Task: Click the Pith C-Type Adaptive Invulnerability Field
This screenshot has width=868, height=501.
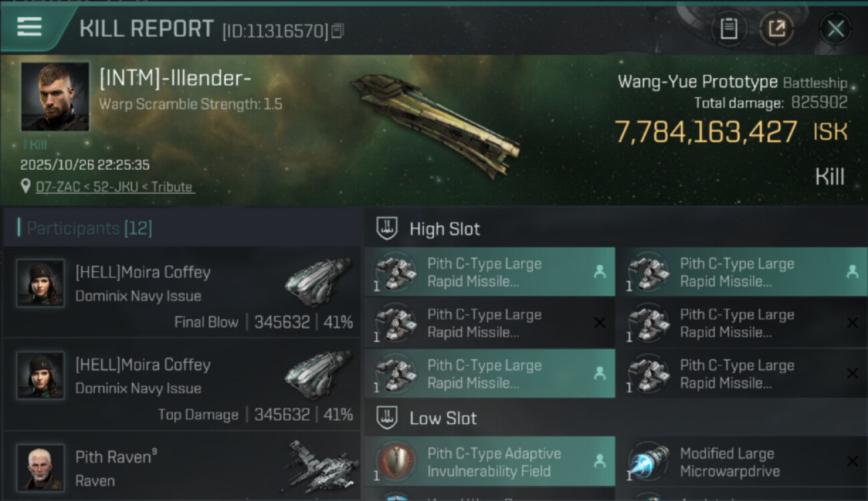Action: 489,462
